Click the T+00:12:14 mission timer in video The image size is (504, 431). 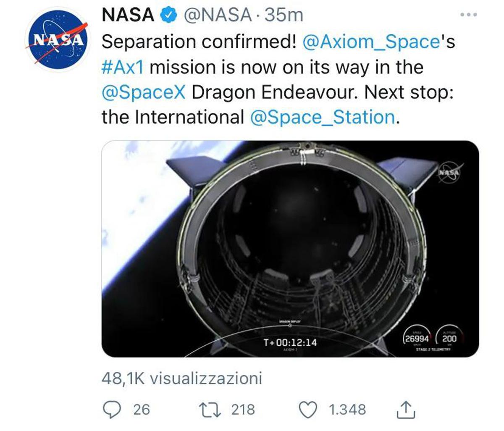click(x=290, y=342)
